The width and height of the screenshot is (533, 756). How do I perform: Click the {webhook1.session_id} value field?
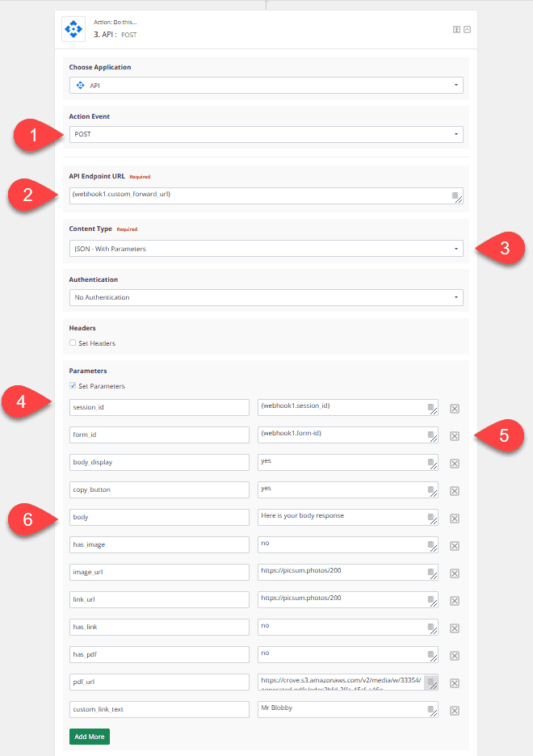348,407
